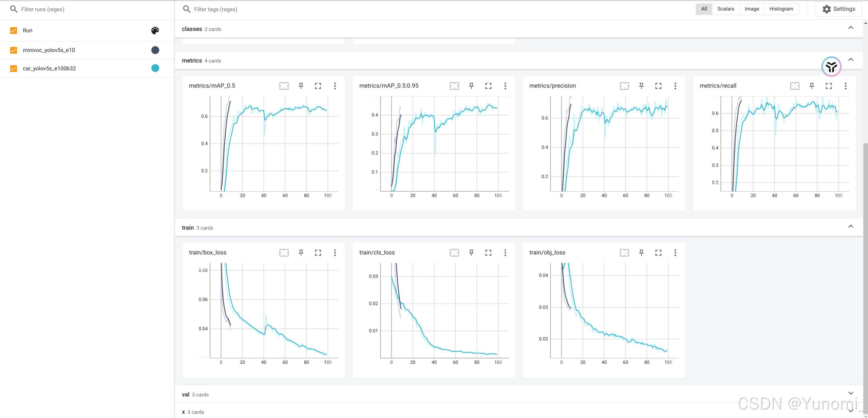Screen dimensions: 868x418
Task: Expand the val section
Action: point(850,393)
